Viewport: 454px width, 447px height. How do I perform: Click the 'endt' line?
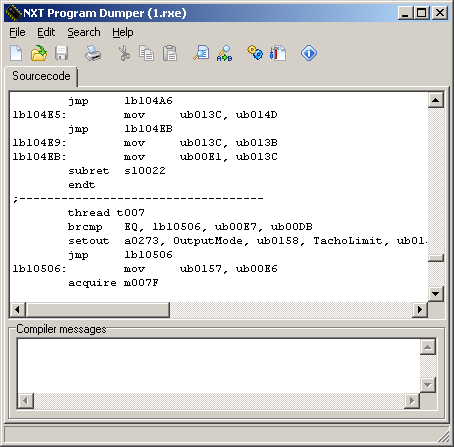click(x=82, y=185)
